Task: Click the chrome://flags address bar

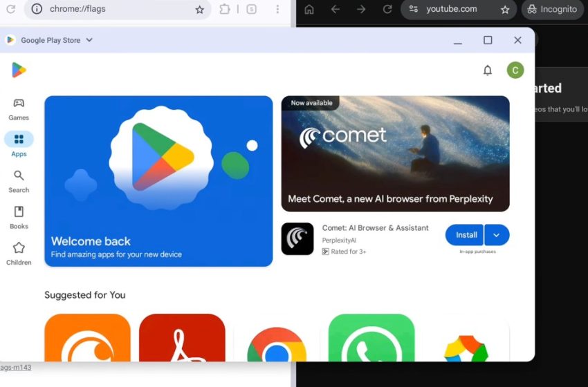Action: pyautogui.click(x=118, y=9)
